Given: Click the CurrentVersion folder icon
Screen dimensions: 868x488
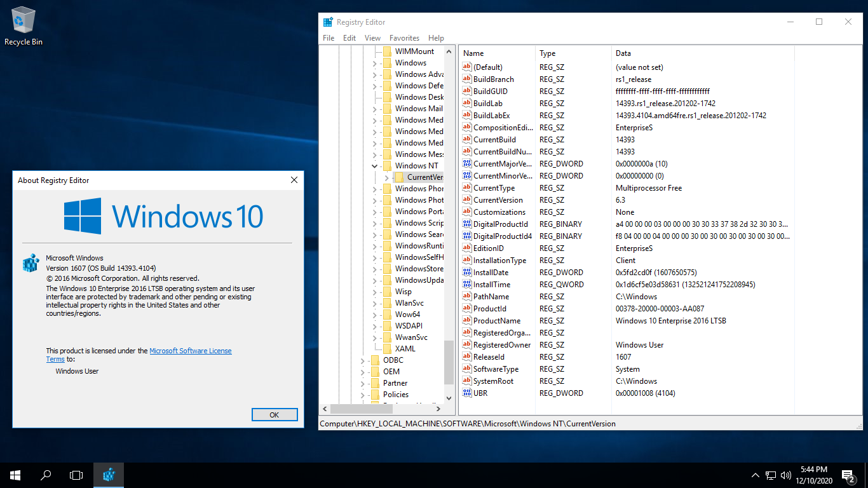Looking at the screenshot, I should [x=399, y=177].
